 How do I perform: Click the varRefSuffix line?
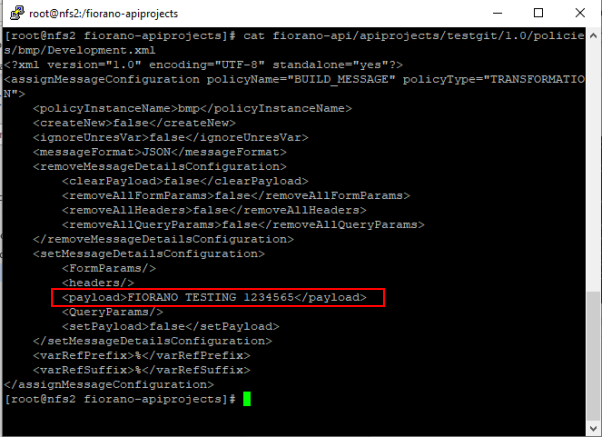pos(142,370)
